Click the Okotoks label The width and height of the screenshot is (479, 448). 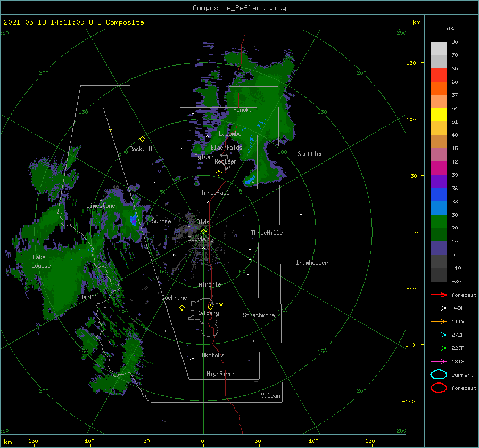point(213,355)
